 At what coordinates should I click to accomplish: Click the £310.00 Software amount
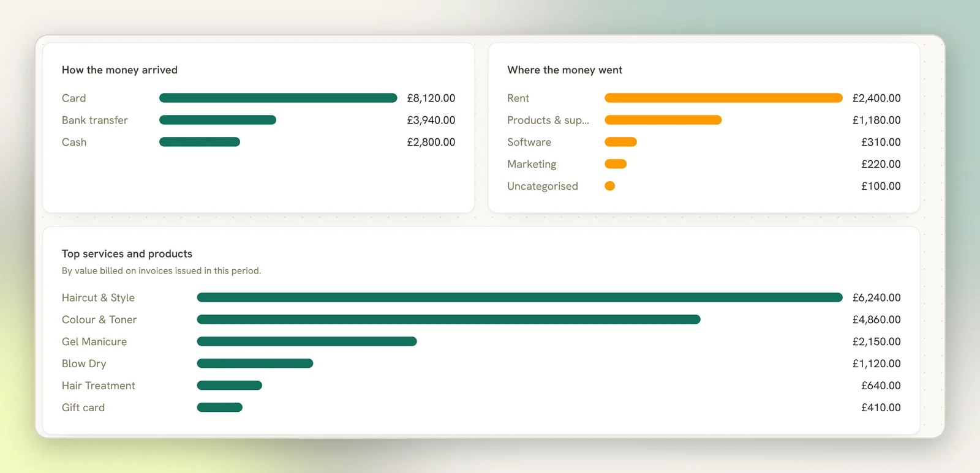881,142
